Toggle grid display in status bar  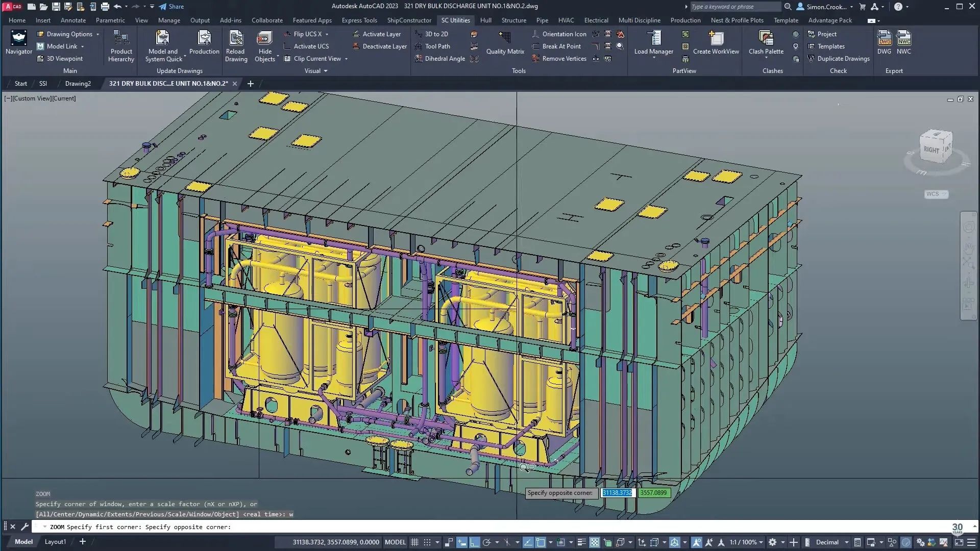[x=415, y=542]
